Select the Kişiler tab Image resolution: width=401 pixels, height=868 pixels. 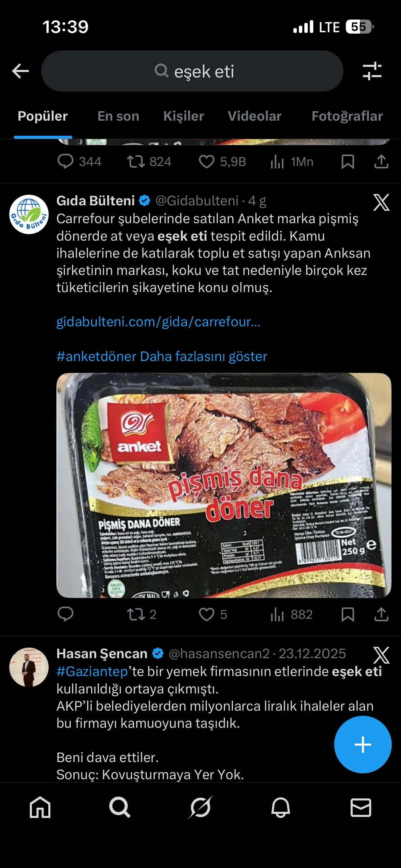click(184, 116)
